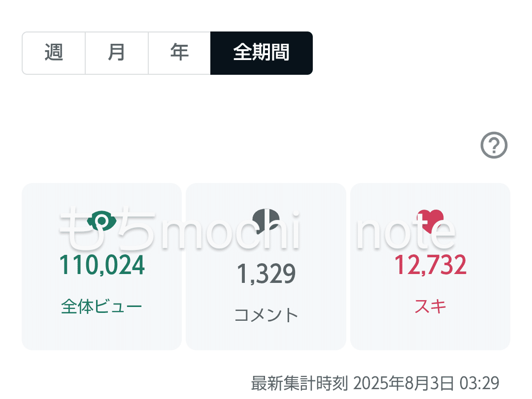Click the 1,329 comment count

tap(266, 274)
